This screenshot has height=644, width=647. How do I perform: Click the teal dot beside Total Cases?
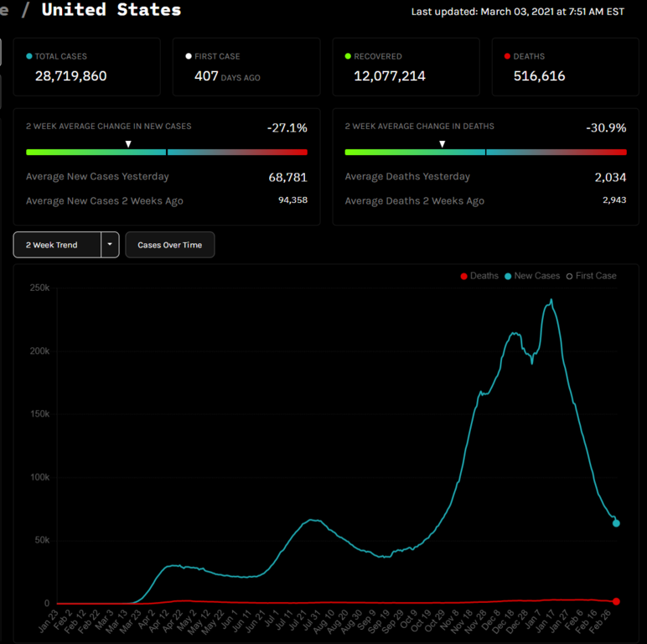[29, 56]
